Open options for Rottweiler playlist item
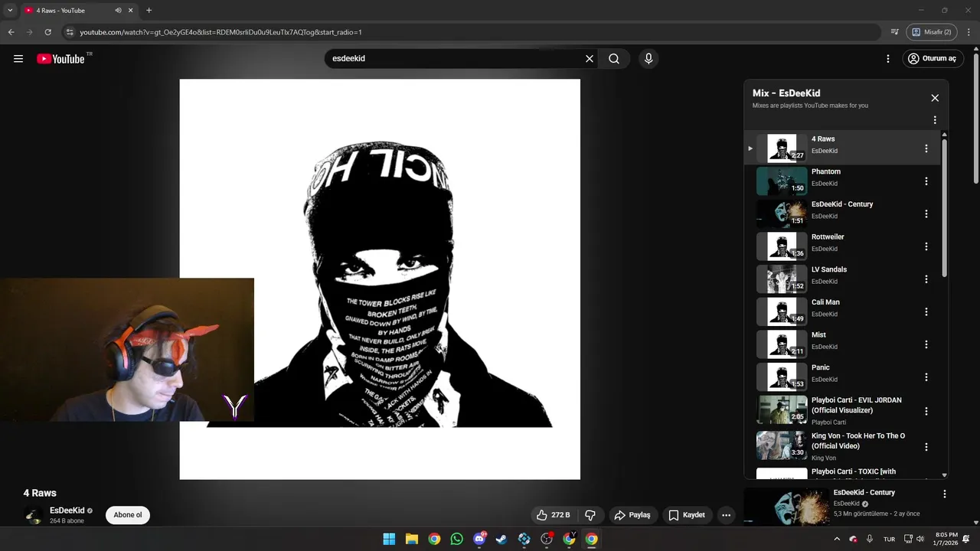Screen dimensions: 980x551 tap(926, 246)
